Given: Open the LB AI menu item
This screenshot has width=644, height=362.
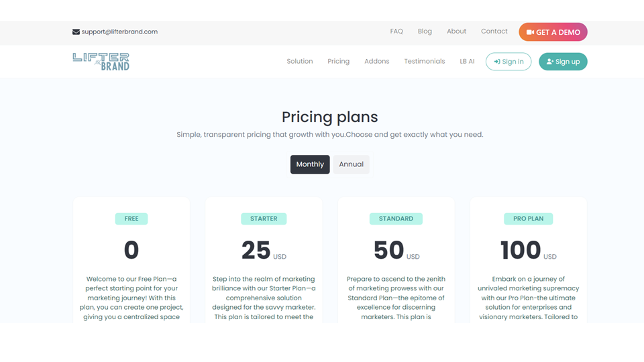Looking at the screenshot, I should point(467,61).
